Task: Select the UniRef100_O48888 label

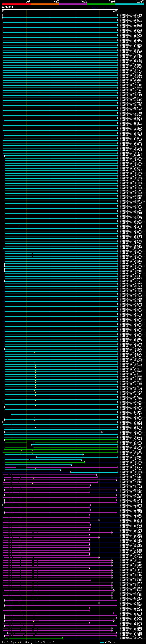Action: pos(131,87)
